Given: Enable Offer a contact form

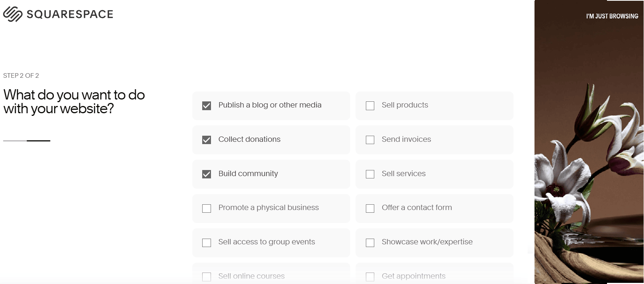Looking at the screenshot, I should [x=370, y=208].
